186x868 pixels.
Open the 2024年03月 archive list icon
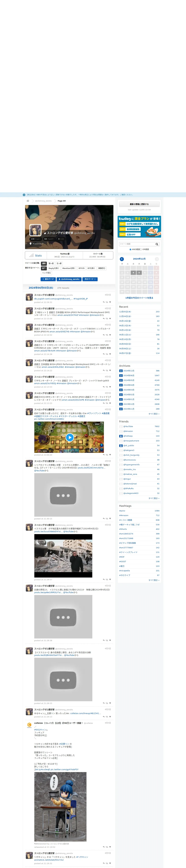point(121,390)
